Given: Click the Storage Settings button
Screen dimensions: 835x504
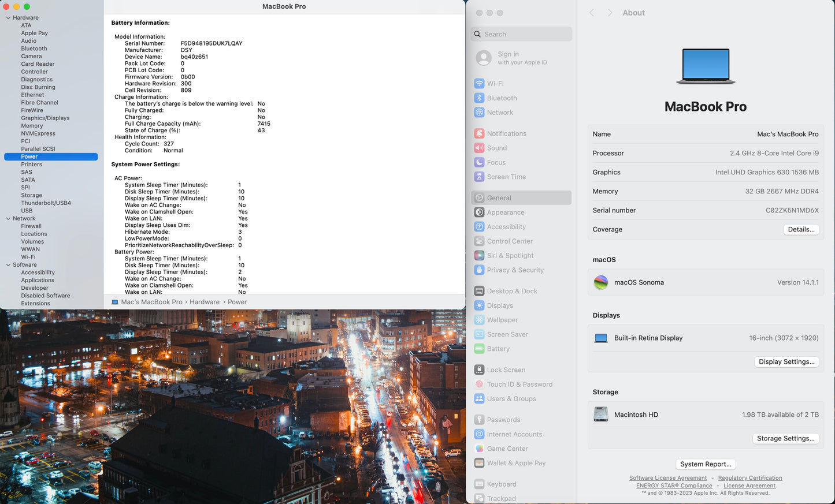Looking at the screenshot, I should tap(785, 439).
